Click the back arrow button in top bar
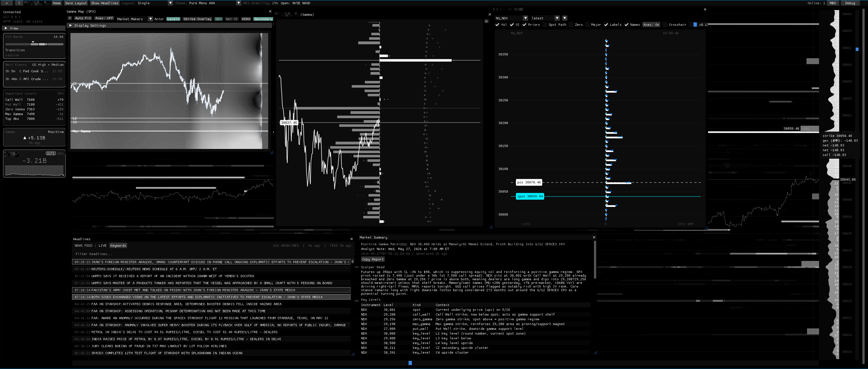 click(x=6, y=3)
